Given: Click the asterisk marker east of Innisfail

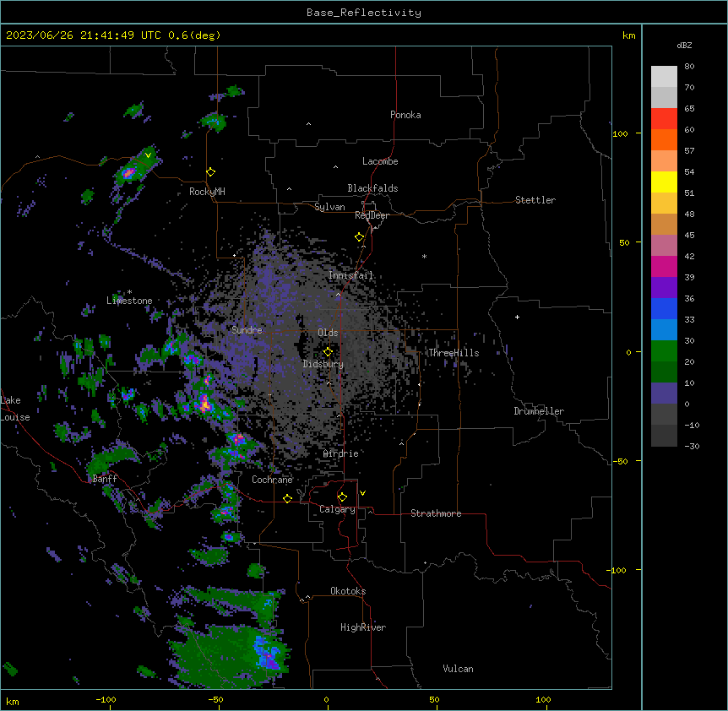Looking at the screenshot, I should pyautogui.click(x=424, y=257).
